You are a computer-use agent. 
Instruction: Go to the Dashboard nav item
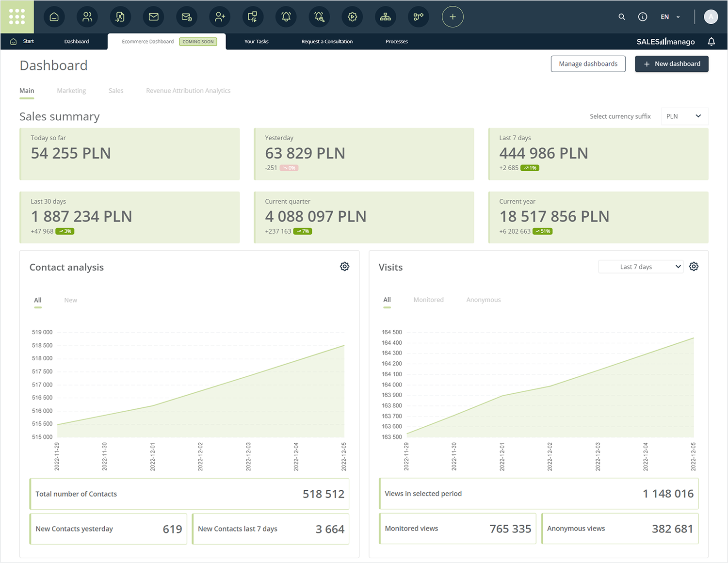click(77, 42)
